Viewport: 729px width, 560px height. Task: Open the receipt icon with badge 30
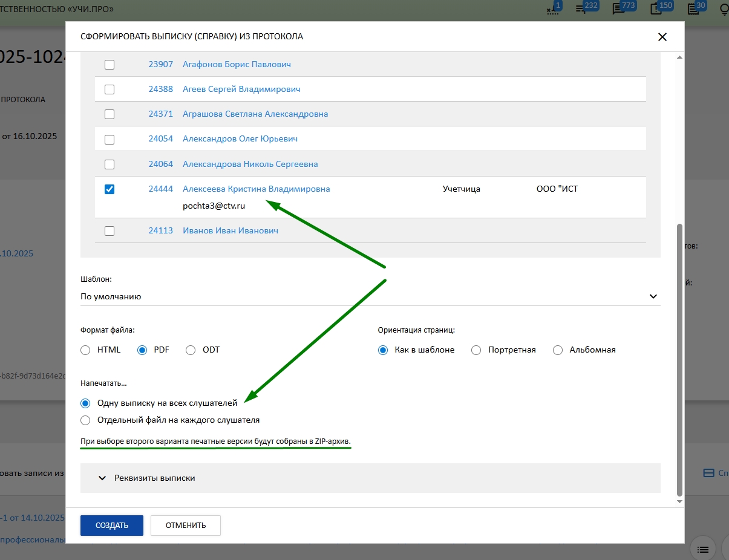pos(694,8)
